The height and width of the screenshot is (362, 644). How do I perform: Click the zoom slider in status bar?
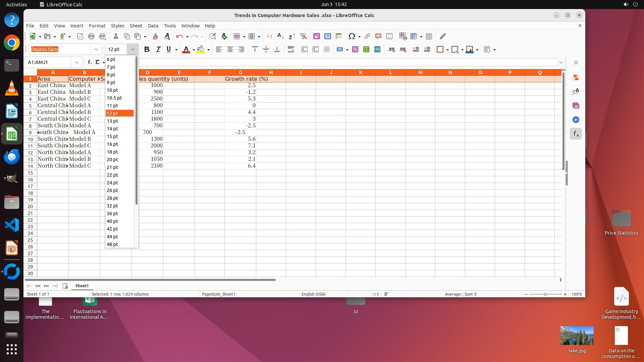[x=545, y=294]
